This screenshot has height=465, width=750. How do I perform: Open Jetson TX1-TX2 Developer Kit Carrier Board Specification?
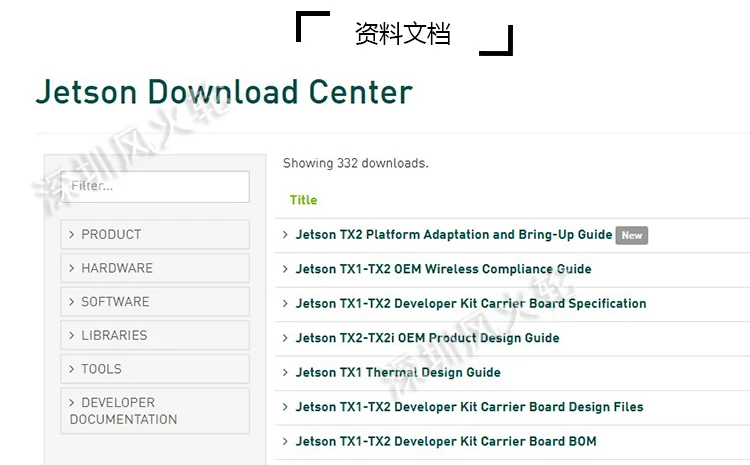click(x=471, y=303)
